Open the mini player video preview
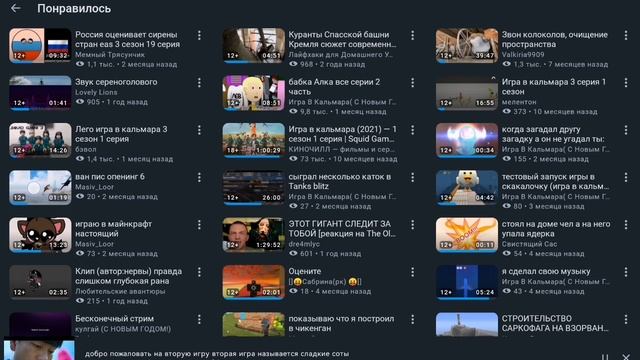Image resolution: width=640 pixels, height=360 pixels. pos(39,349)
